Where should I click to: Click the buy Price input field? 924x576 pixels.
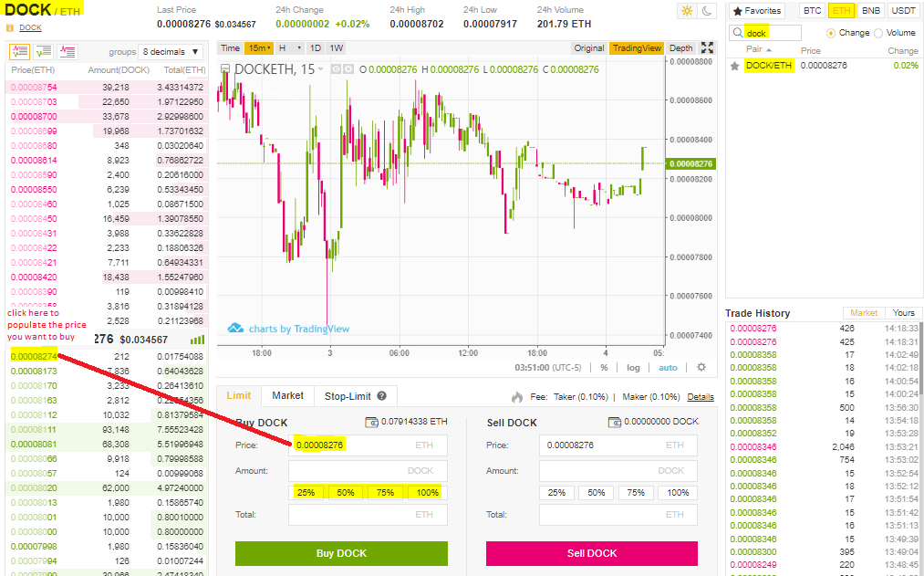pyautogui.click(x=368, y=445)
